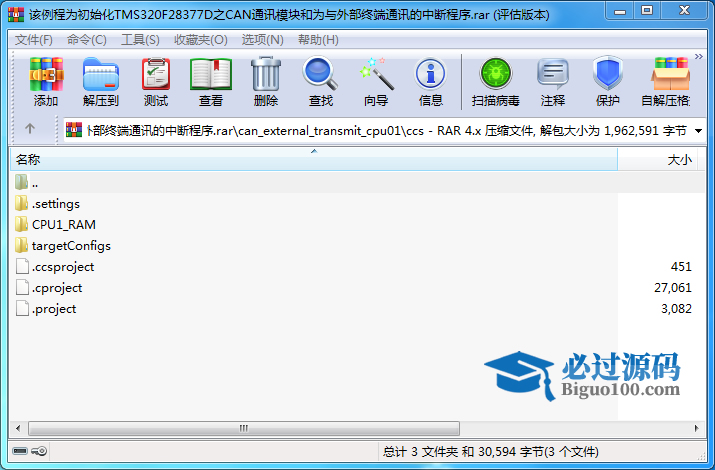The height and width of the screenshot is (470, 715).
Task: Click the horizontal scrollbar thumb
Action: 244,428
